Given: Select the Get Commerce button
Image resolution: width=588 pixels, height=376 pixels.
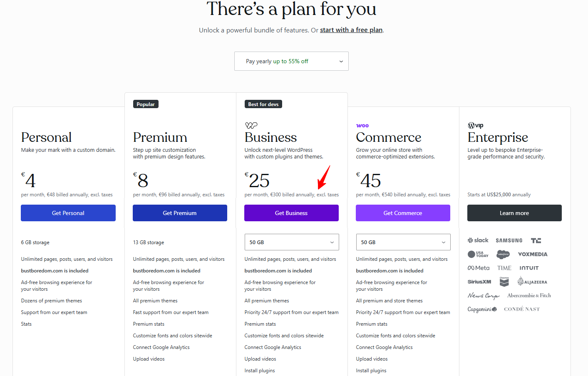Looking at the screenshot, I should (403, 213).
